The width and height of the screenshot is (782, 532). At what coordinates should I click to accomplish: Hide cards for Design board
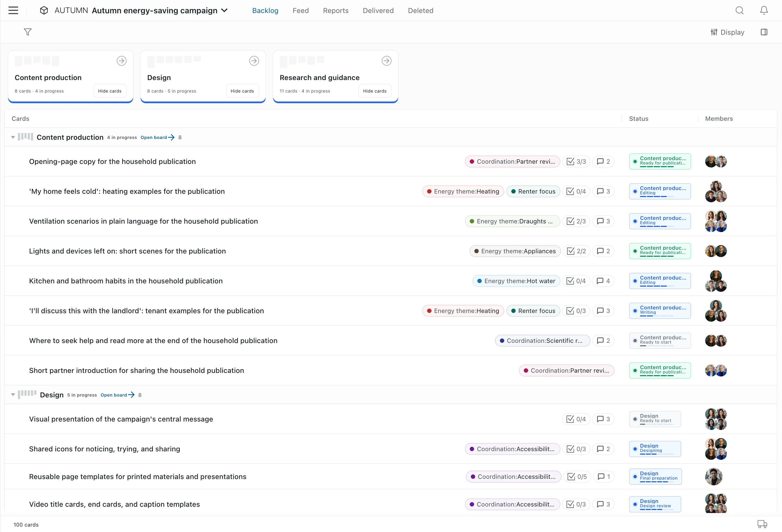pyautogui.click(x=242, y=91)
